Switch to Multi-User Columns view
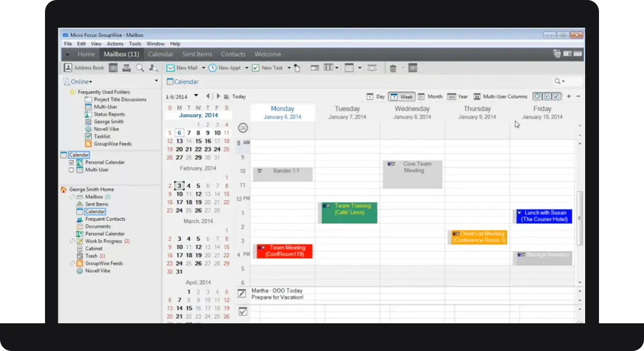The image size is (644, 351). point(500,96)
